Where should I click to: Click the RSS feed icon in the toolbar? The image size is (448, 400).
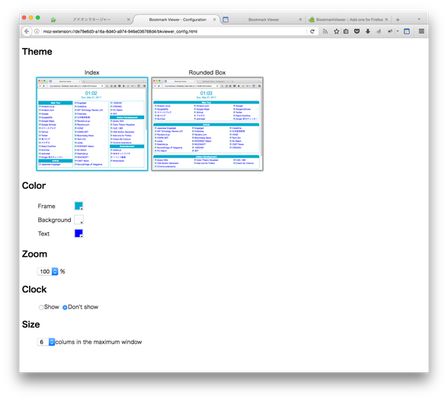point(325,31)
